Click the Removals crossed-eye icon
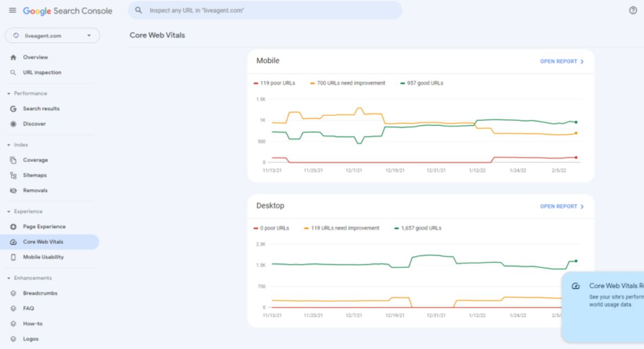The image size is (644, 349). pos(13,191)
